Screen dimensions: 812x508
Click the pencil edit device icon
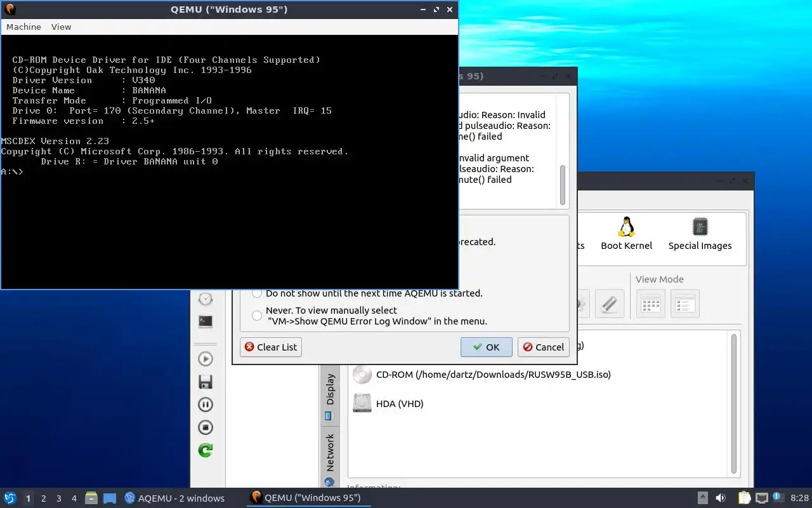(610, 304)
